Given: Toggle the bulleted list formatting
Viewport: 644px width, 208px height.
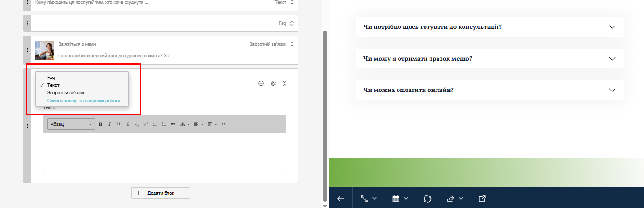Looking at the screenshot, I should tap(155, 124).
